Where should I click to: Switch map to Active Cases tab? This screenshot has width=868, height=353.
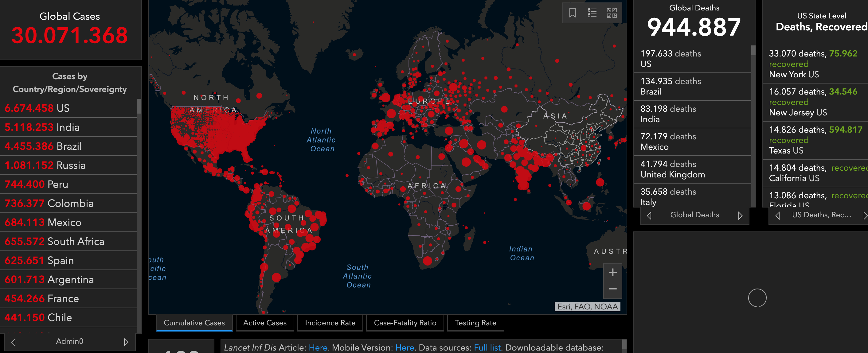[265, 323]
